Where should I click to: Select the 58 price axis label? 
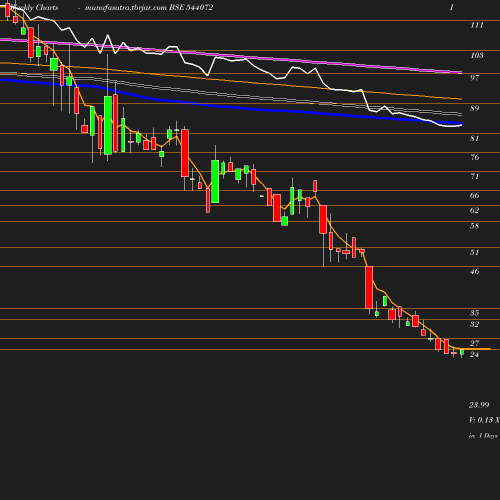coord(475,226)
